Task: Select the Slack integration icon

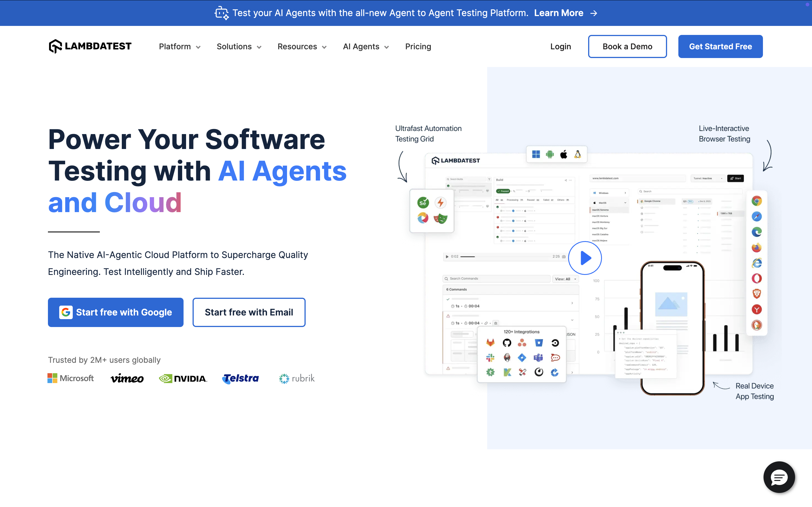Action: point(490,357)
